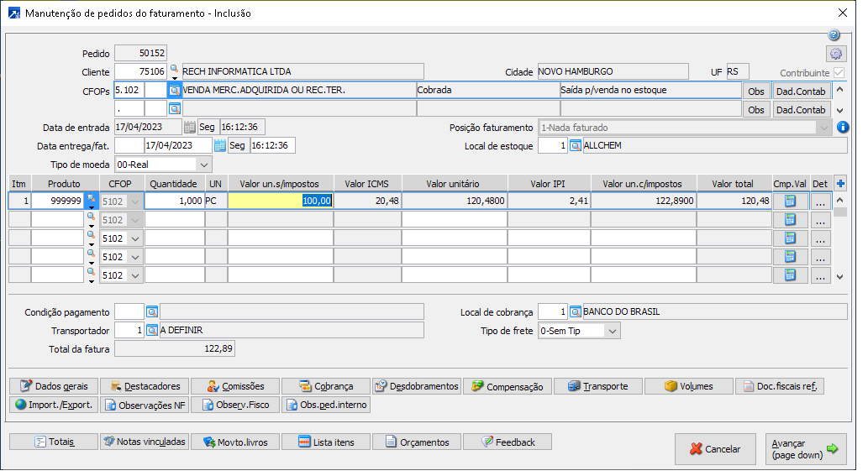Image resolution: width=868 pixels, height=476 pixels.
Task: Click the help icon at top right
Action: click(834, 35)
